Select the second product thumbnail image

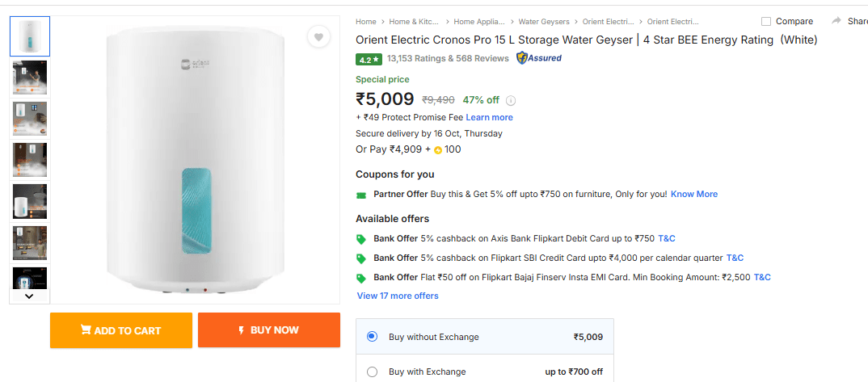(31, 78)
